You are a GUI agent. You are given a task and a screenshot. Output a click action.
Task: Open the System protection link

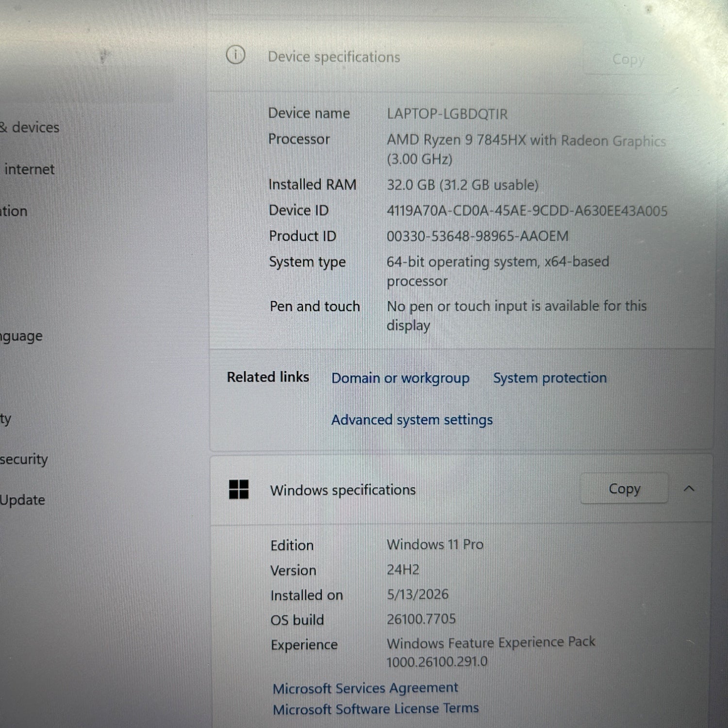coord(550,378)
